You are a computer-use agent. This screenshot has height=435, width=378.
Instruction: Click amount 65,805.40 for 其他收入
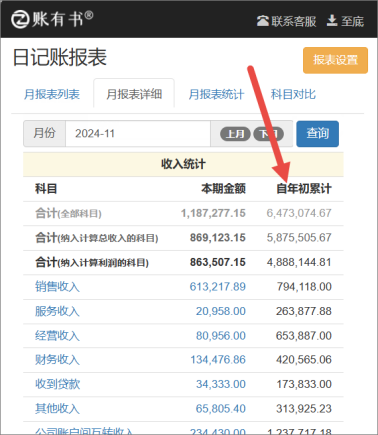pyautogui.click(x=221, y=409)
